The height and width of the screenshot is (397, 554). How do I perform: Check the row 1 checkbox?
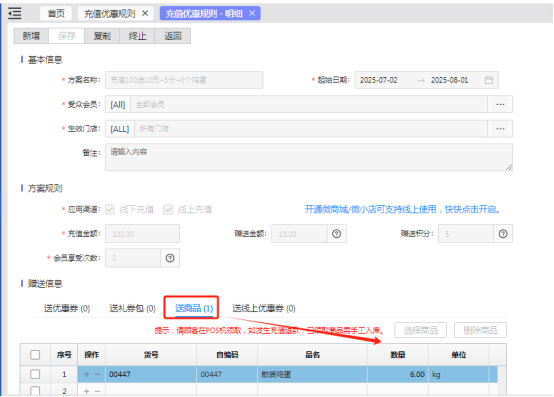coord(35,374)
